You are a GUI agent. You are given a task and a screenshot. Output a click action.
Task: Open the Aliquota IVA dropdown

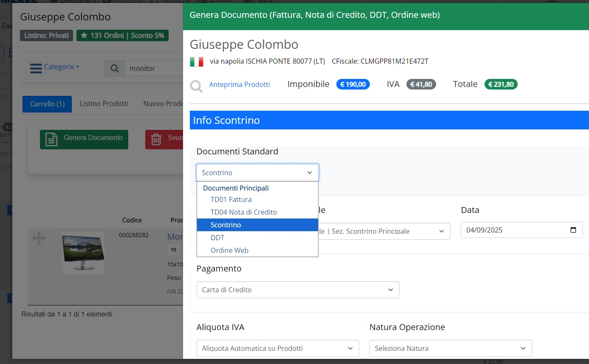point(278,348)
